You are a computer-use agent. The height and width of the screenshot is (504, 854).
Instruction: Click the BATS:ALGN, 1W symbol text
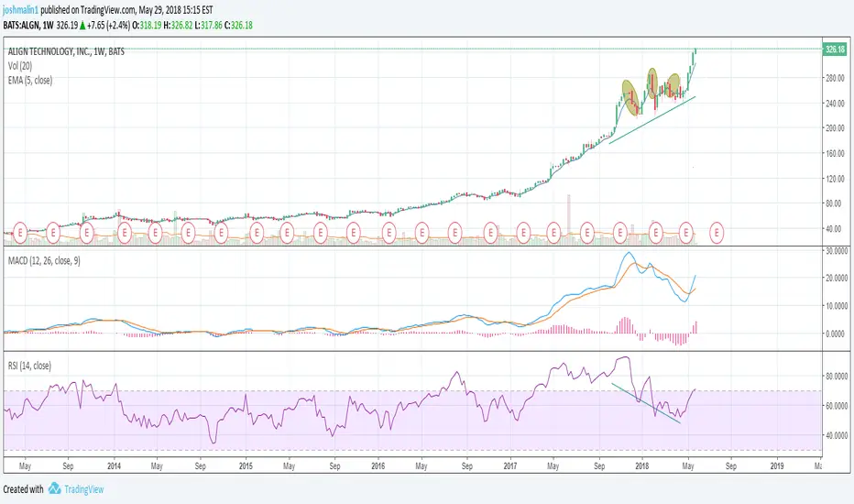tap(28, 25)
